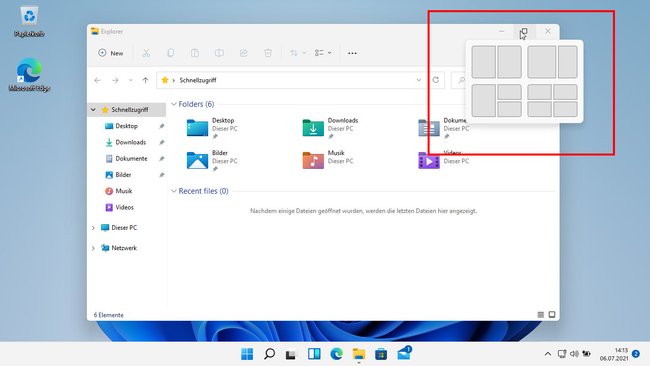Choose the four-quadrant snap layout
The height and width of the screenshot is (366, 650).
pyautogui.click(x=552, y=100)
